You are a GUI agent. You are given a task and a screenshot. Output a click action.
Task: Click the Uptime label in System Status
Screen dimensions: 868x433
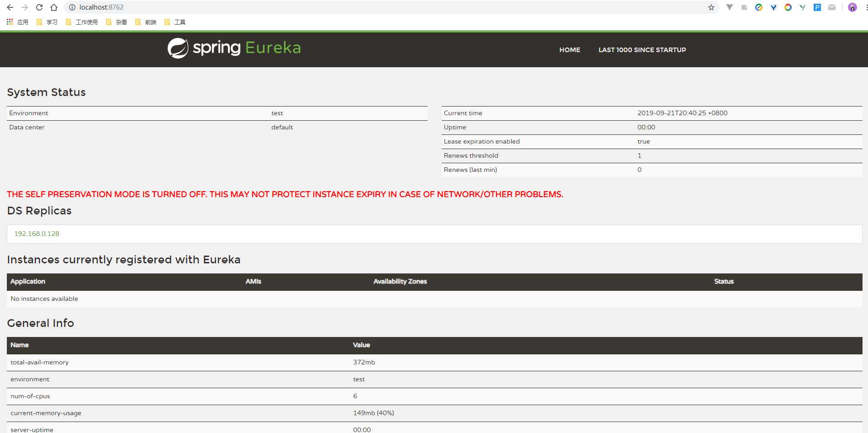coord(455,127)
